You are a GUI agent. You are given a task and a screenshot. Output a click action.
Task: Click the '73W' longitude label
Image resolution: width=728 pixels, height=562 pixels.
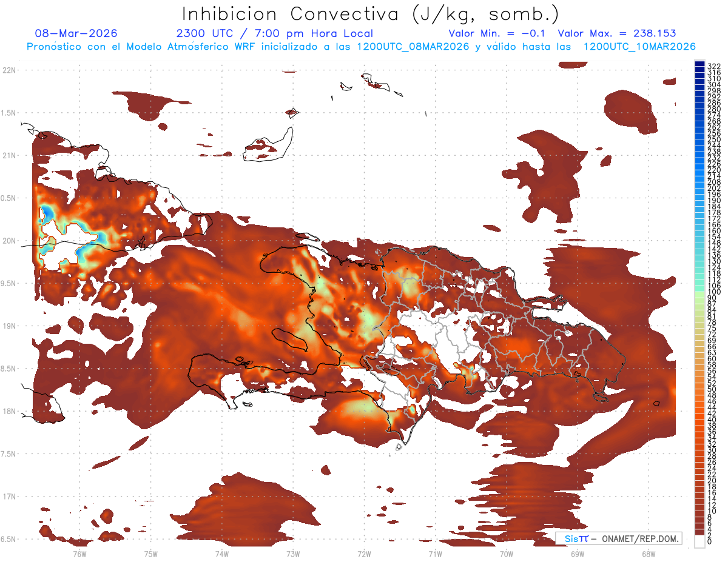(x=293, y=554)
